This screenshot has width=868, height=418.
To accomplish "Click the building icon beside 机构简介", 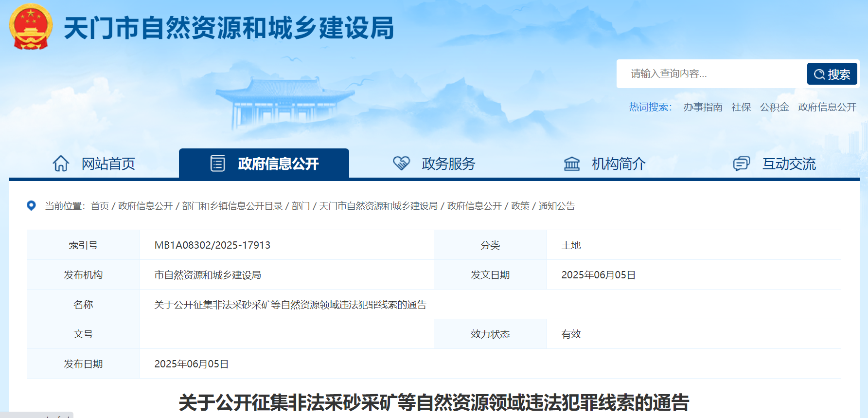I will pos(571,164).
